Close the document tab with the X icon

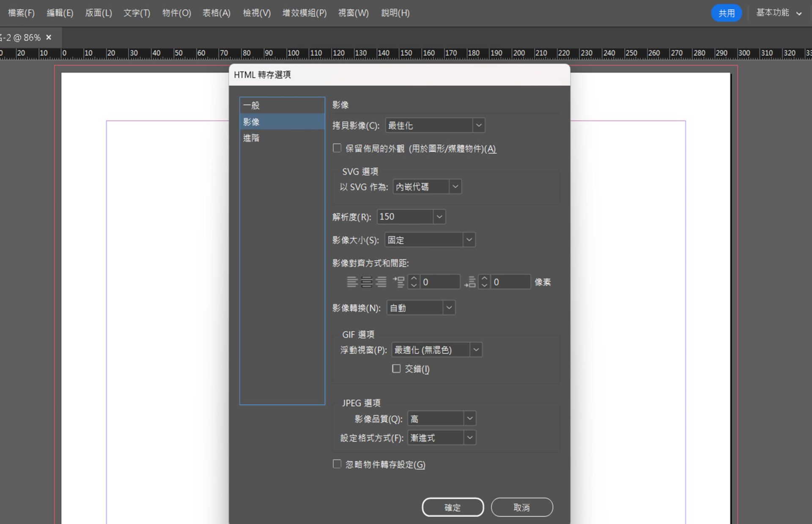[x=49, y=38]
